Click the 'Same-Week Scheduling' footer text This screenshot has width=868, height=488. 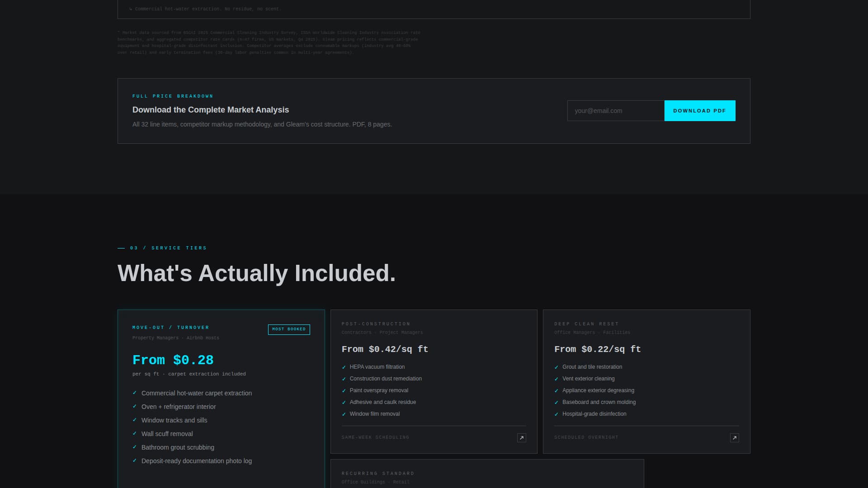[x=375, y=437]
